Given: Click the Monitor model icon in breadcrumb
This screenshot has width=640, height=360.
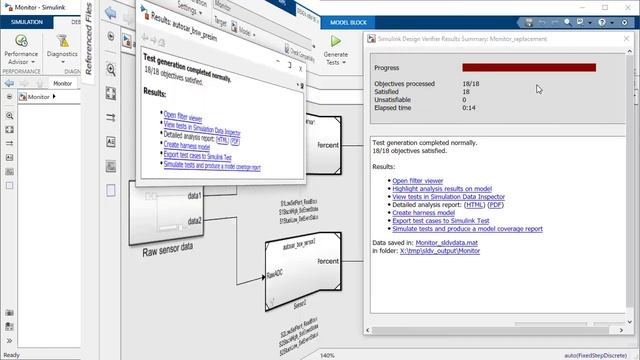Looking at the screenshot, I should click(23, 97).
